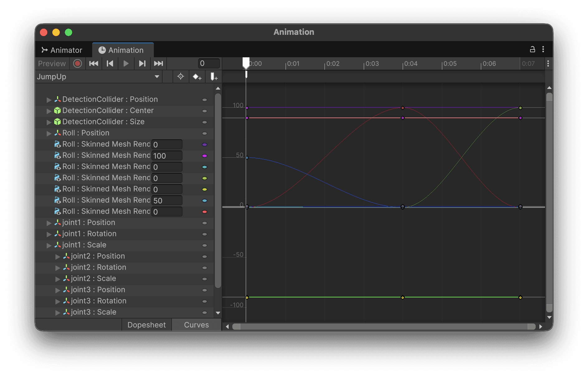588x377 pixels.
Task: Expand DetectionCollider : Size property
Action: coord(49,122)
